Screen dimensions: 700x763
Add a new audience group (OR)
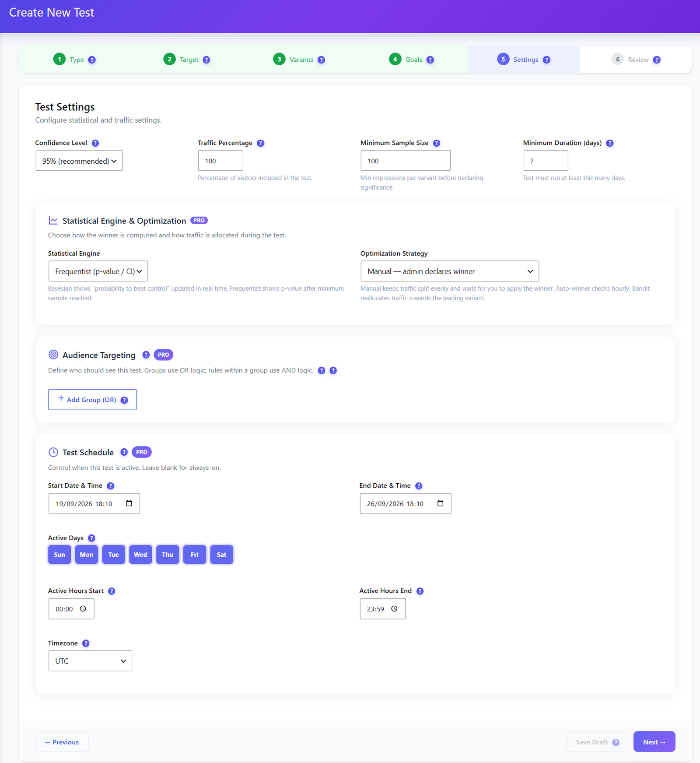[92, 400]
